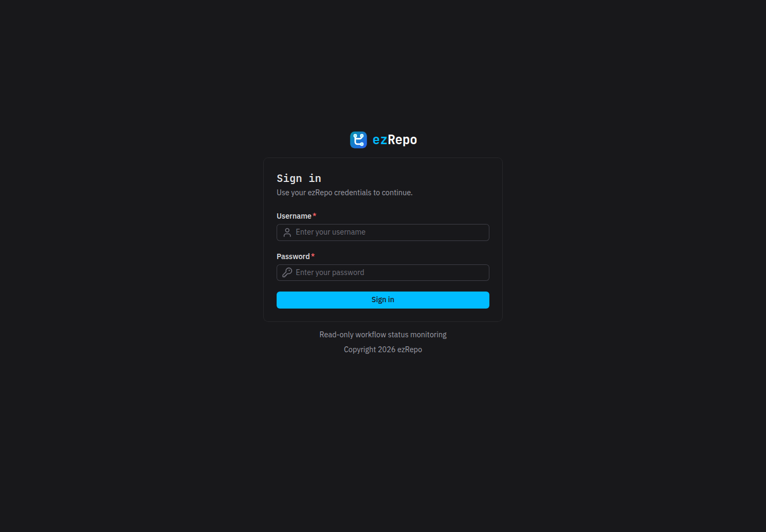Click the "Sign in" heading text
The width and height of the screenshot is (766, 532).
(299, 178)
